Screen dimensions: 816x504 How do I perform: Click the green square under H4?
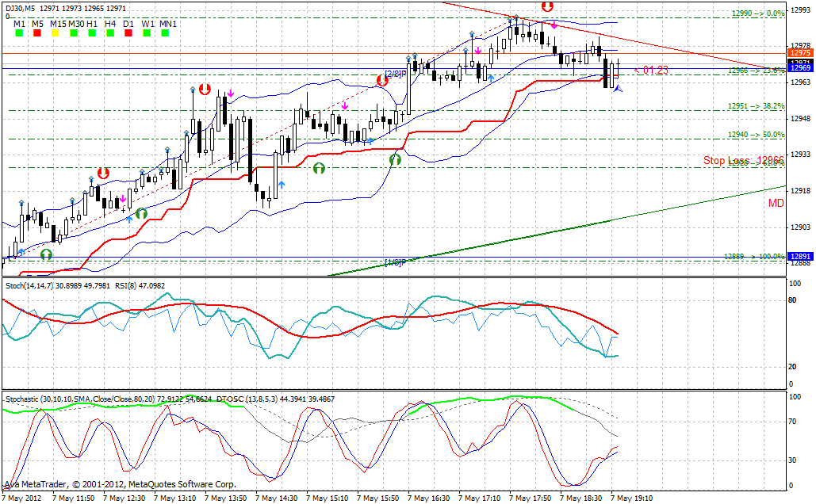(x=110, y=33)
